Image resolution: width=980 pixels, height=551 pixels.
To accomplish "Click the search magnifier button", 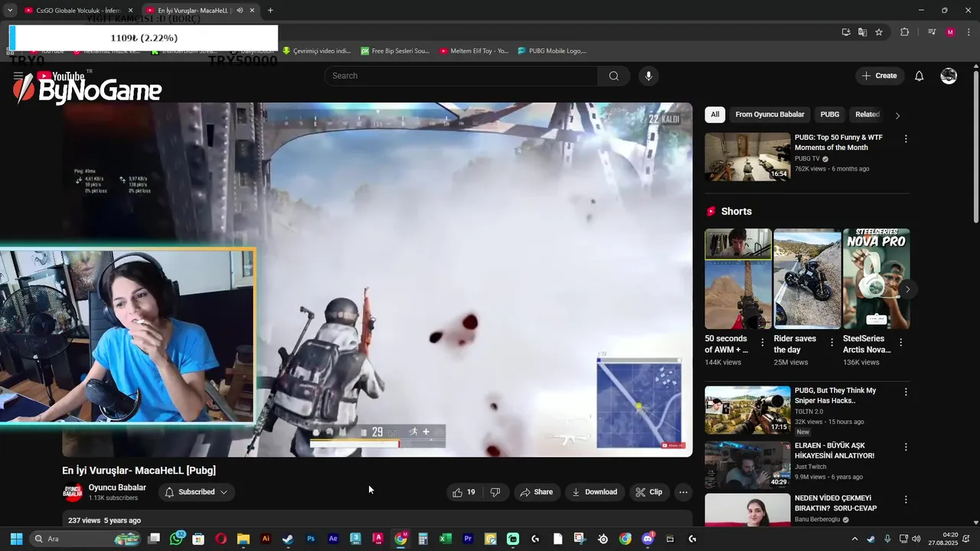I will pos(613,76).
